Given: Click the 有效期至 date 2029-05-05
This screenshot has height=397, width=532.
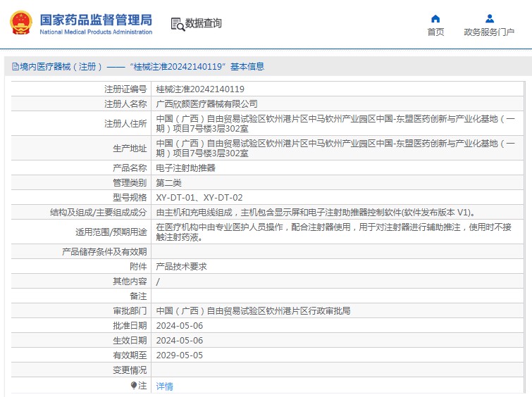Looking at the screenshot, I should click(179, 355).
